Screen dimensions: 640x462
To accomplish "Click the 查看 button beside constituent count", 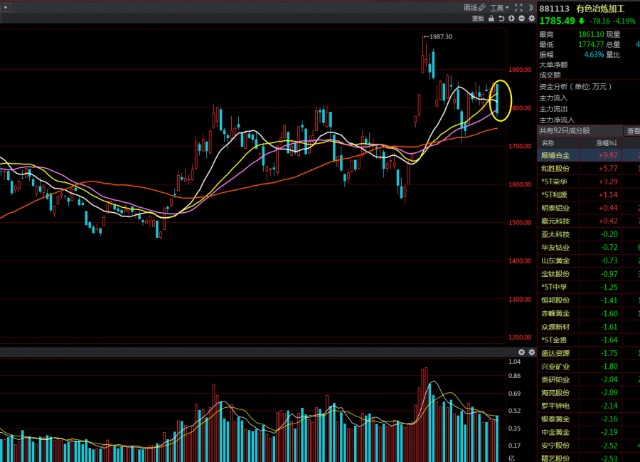I will [632, 131].
